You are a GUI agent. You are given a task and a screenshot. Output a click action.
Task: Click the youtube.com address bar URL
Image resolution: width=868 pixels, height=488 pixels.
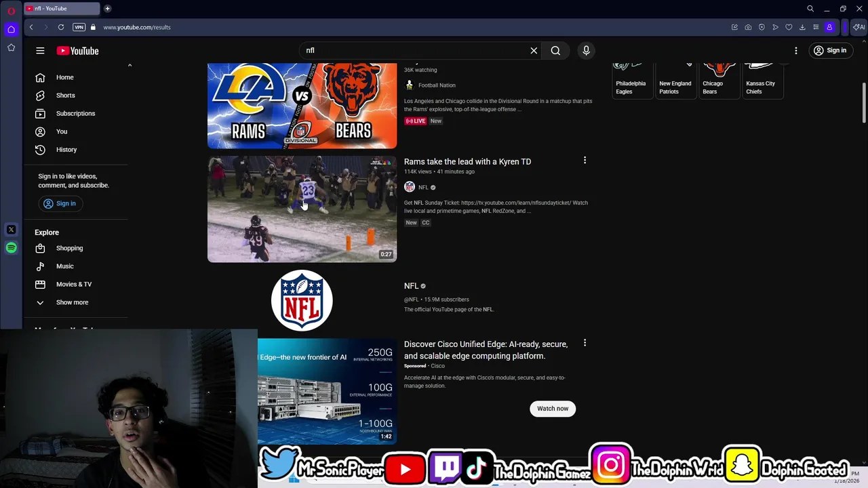[137, 27]
